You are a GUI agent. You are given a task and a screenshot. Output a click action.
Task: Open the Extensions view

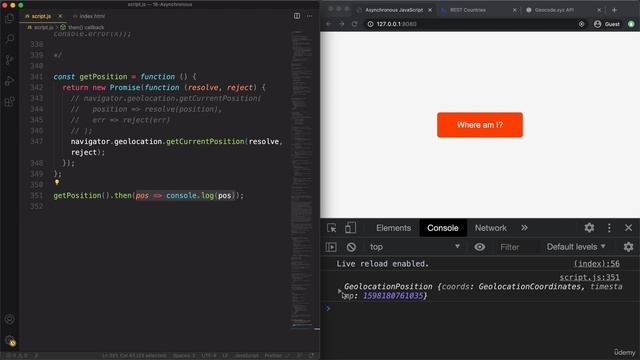click(x=9, y=102)
